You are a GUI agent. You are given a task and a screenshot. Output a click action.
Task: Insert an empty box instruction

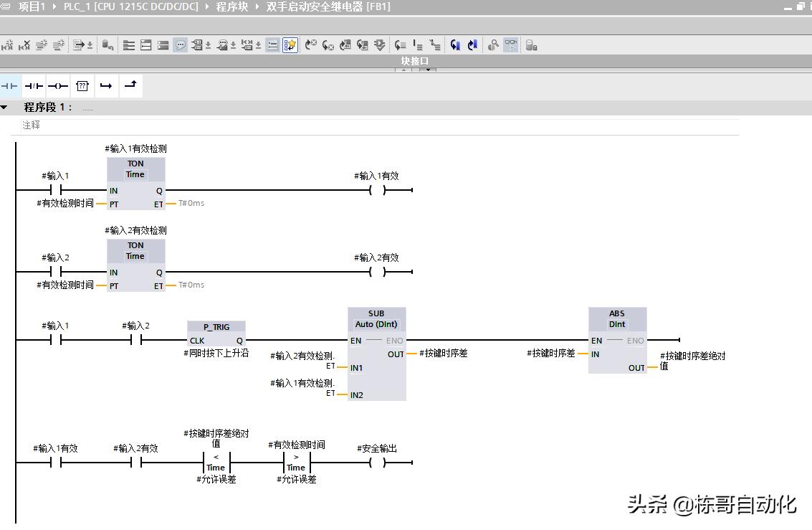click(x=82, y=86)
